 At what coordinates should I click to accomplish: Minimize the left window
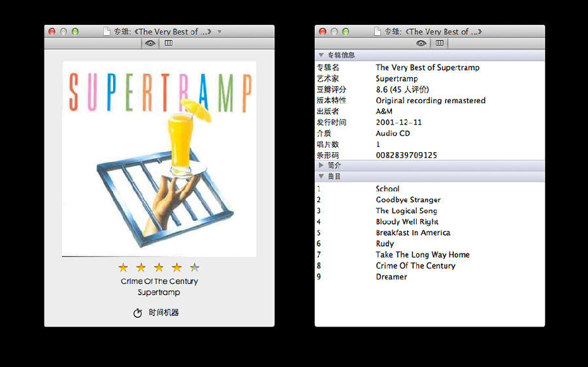click(x=64, y=31)
